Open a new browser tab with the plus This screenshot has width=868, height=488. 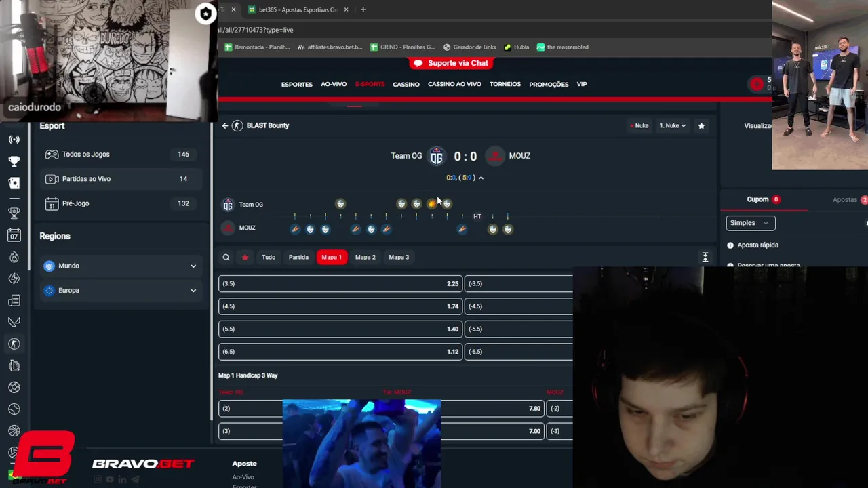363,9
